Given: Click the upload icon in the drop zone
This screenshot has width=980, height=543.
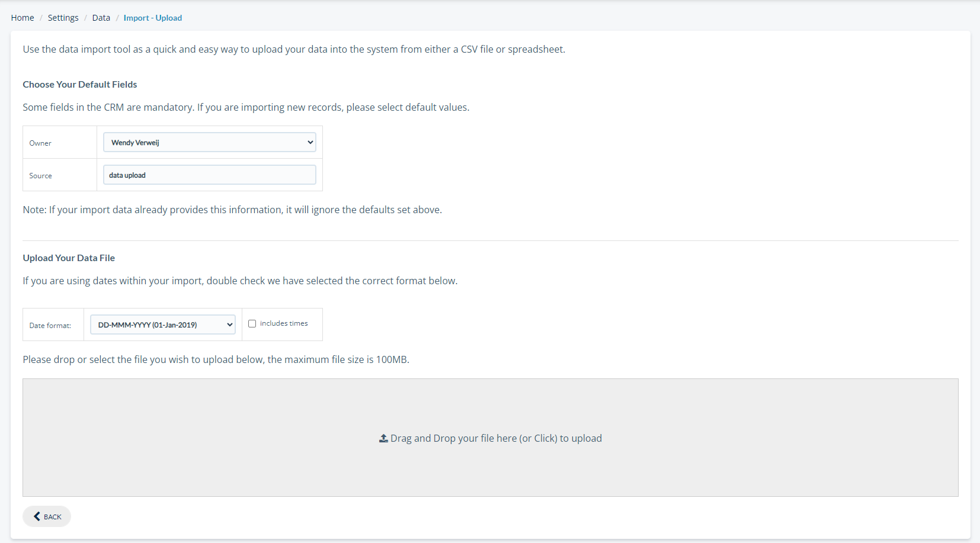Looking at the screenshot, I should pyautogui.click(x=383, y=438).
